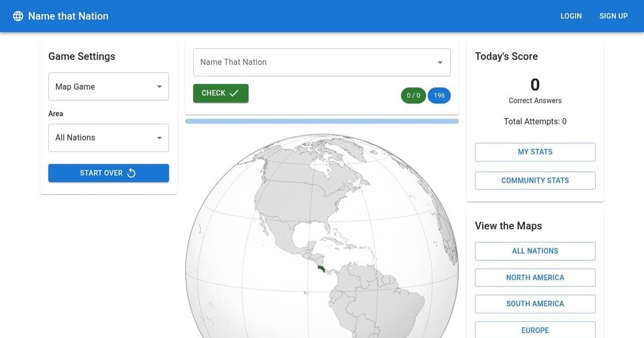This screenshot has width=644, height=338.
Task: Open the South America map
Action: pyautogui.click(x=535, y=304)
